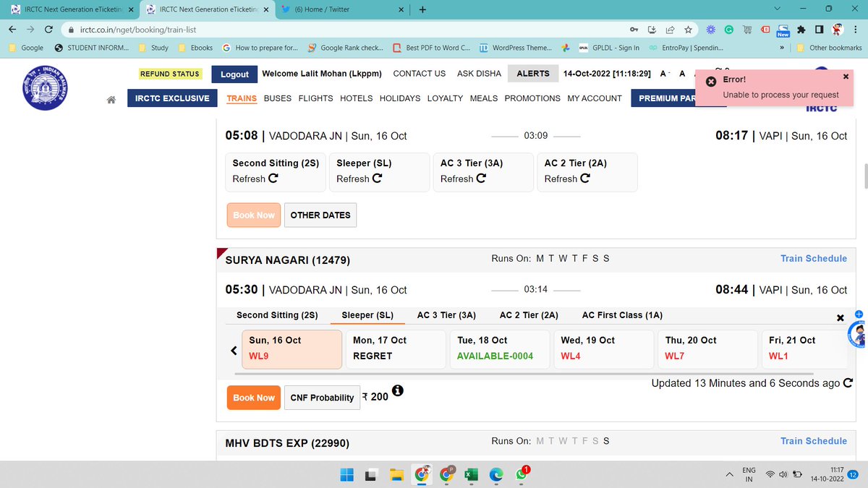The width and height of the screenshot is (868, 488).
Task: Open the FLIGHTS menu
Action: pyautogui.click(x=316, y=98)
